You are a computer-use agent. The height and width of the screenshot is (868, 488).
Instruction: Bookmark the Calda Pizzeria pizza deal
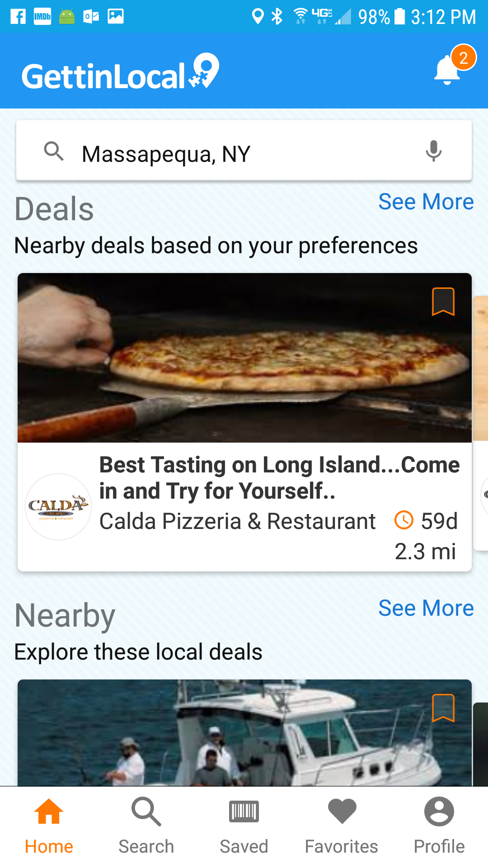point(443,302)
